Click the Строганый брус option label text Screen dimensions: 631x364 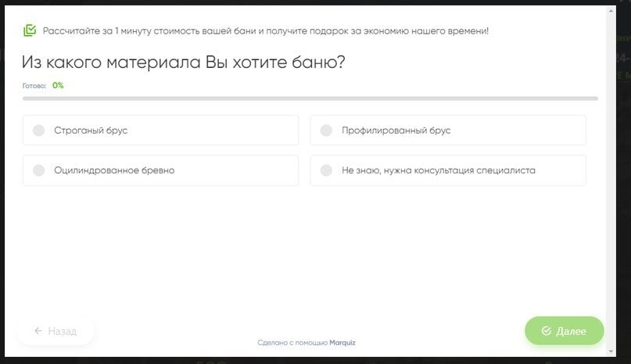(x=91, y=130)
